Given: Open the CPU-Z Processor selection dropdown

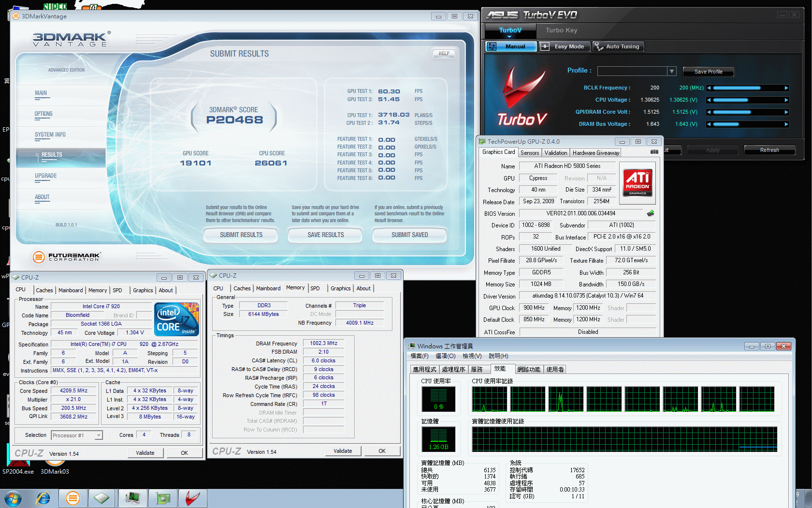Looking at the screenshot, I should (x=98, y=435).
